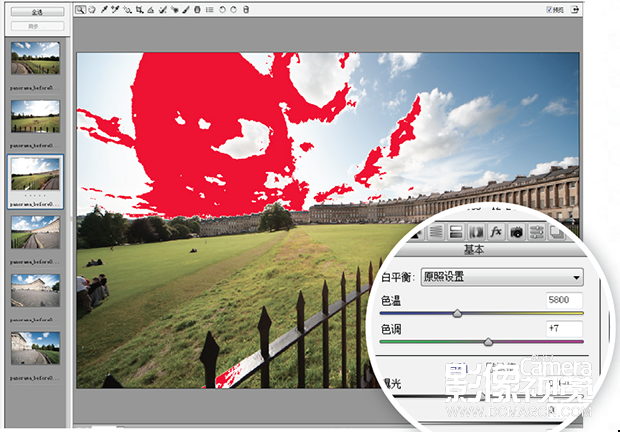Click the trash mark-for-delete icon
620x432 pixels.
(246, 9)
